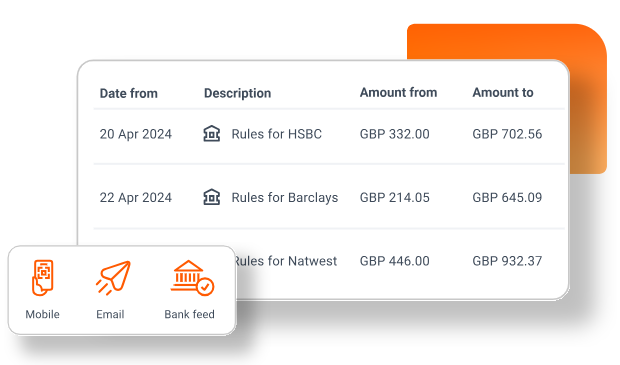620x365 pixels.
Task: Click the Amount to column header
Action: [503, 93]
